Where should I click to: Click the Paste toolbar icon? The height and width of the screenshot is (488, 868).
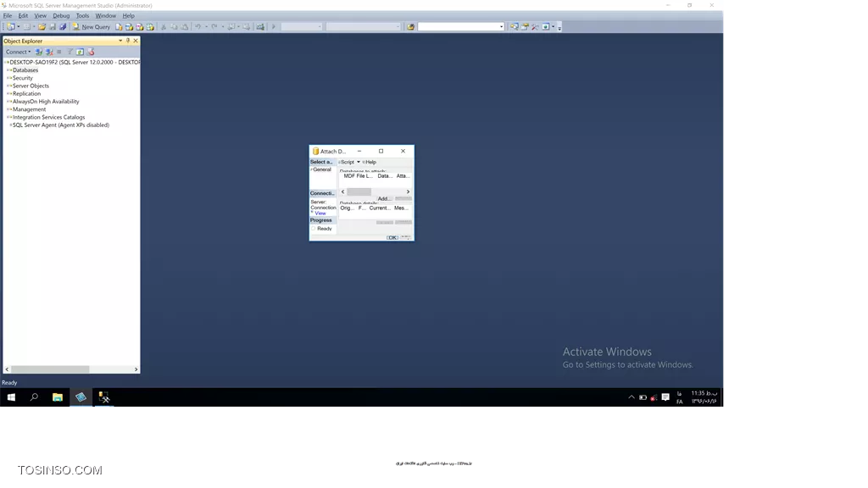[x=184, y=26]
